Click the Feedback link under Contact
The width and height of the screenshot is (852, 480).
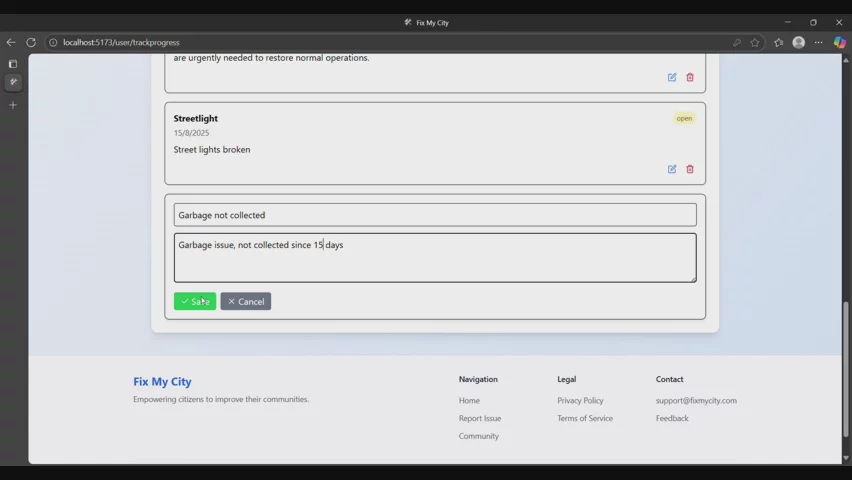click(672, 418)
